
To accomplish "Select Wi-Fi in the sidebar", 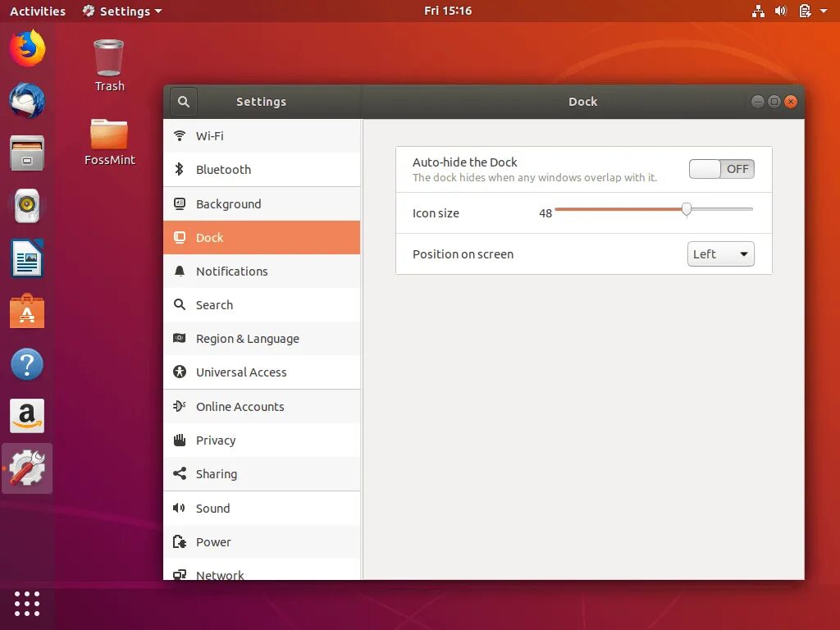I will (262, 136).
